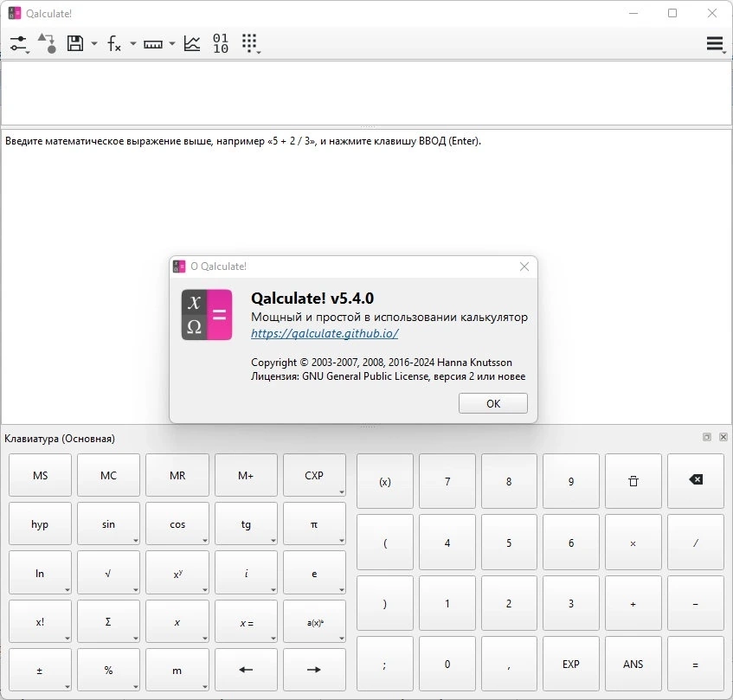The width and height of the screenshot is (733, 700).
Task: Expand the dropdown arrow beside save icon
Action: point(94,43)
